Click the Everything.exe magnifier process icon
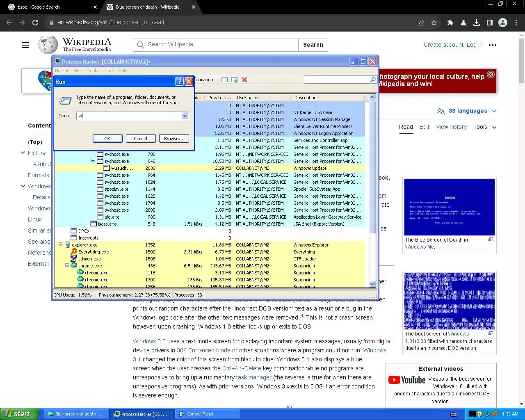The width and height of the screenshot is (525, 420). pos(74,252)
